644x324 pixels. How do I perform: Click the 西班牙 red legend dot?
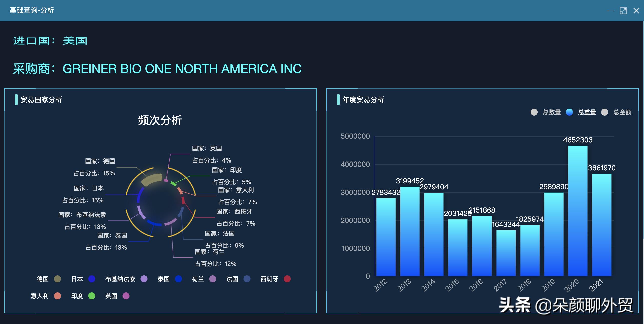(287, 279)
